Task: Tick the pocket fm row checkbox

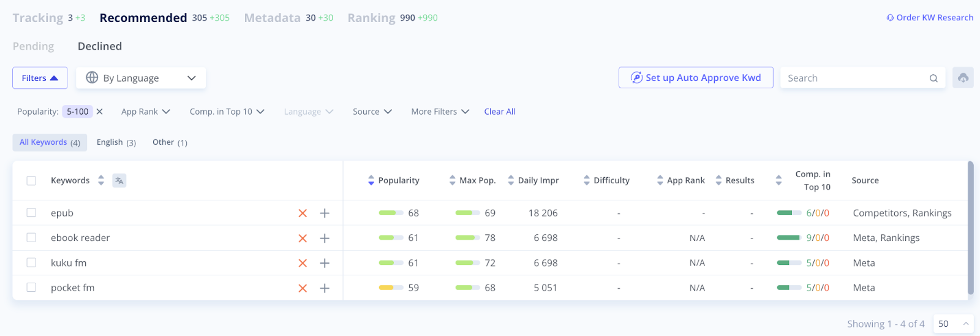Action: [x=31, y=288]
